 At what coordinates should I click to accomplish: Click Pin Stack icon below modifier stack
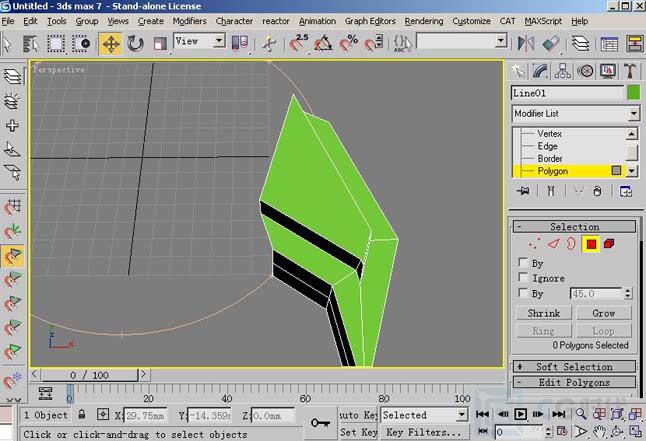click(523, 191)
